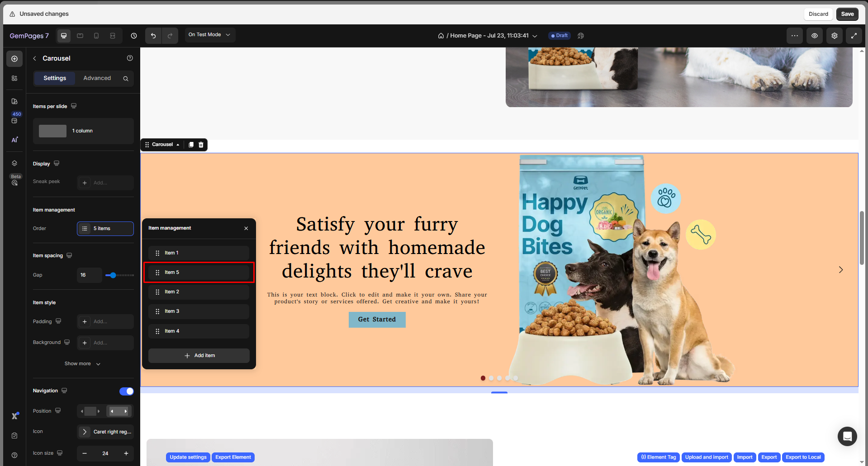Click Upload and import button

coord(707,457)
